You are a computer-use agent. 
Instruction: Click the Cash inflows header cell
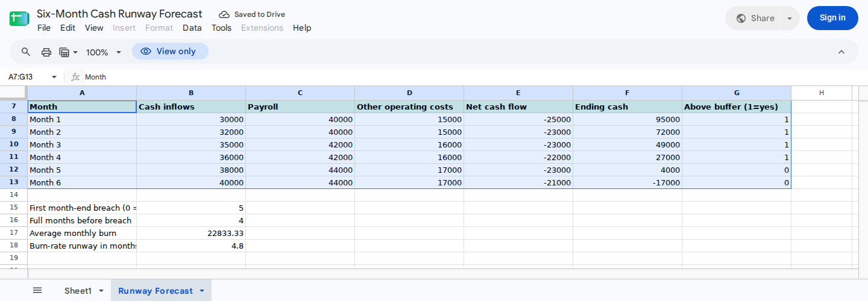click(x=191, y=107)
